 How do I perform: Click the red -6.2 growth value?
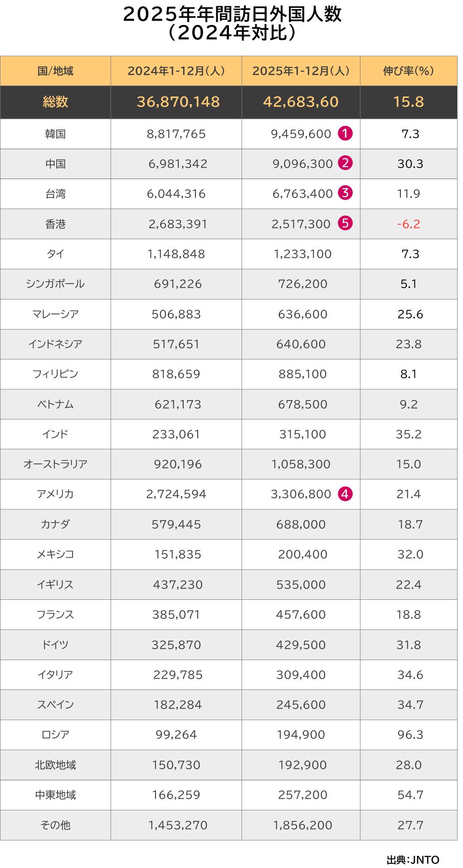click(409, 224)
